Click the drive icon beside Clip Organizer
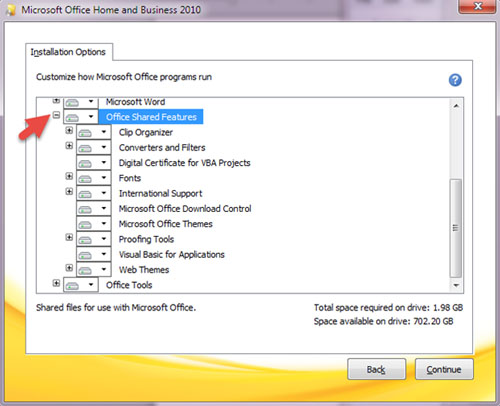 pos(85,133)
